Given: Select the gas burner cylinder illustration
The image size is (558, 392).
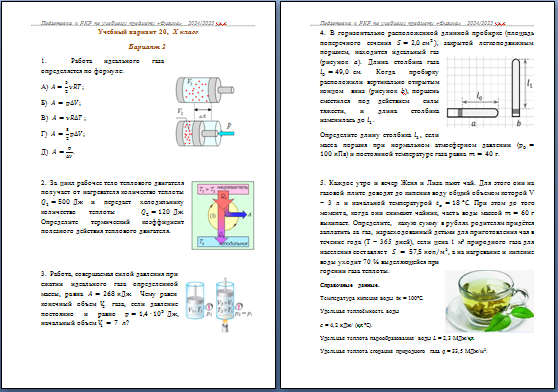Looking at the screenshot, I should [x=225, y=306].
